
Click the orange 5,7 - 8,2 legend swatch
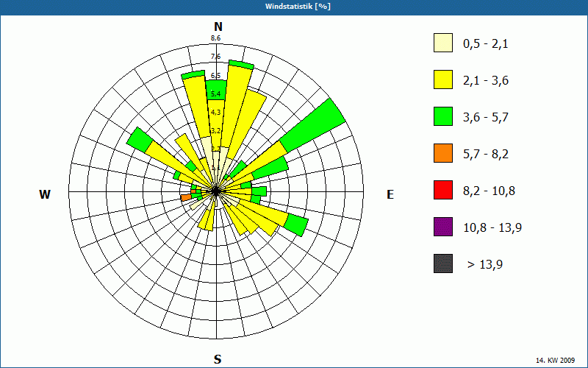[443, 153]
